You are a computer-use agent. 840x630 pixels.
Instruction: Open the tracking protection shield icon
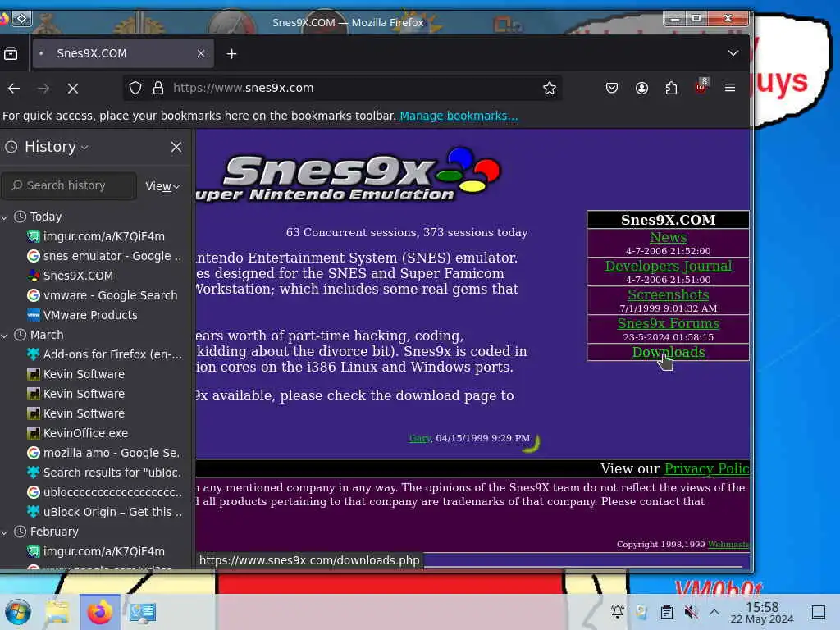pyautogui.click(x=135, y=88)
